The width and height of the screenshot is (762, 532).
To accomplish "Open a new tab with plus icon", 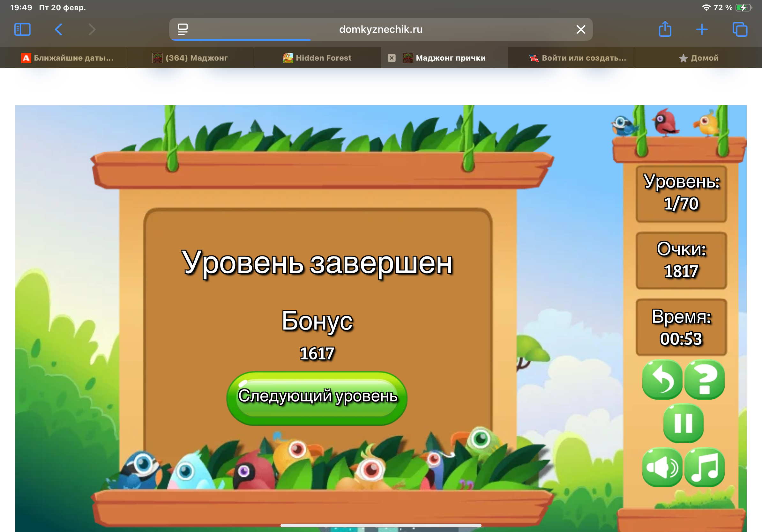I will click(702, 30).
